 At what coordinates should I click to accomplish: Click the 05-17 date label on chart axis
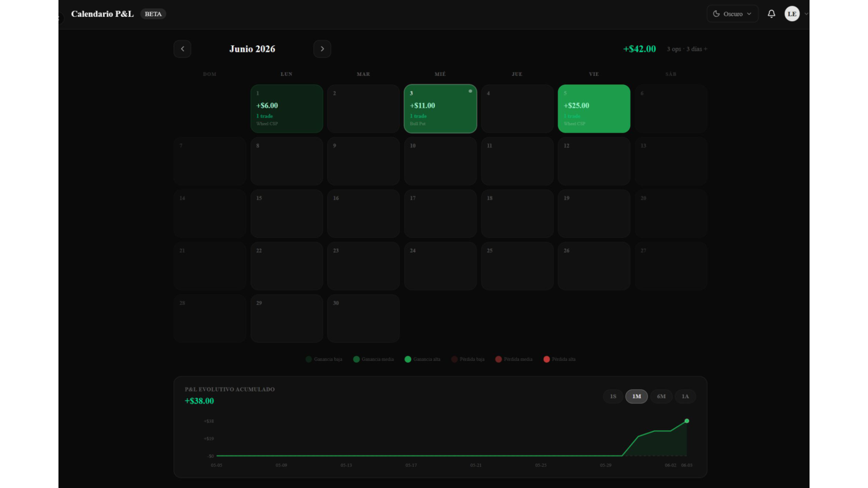411,465
